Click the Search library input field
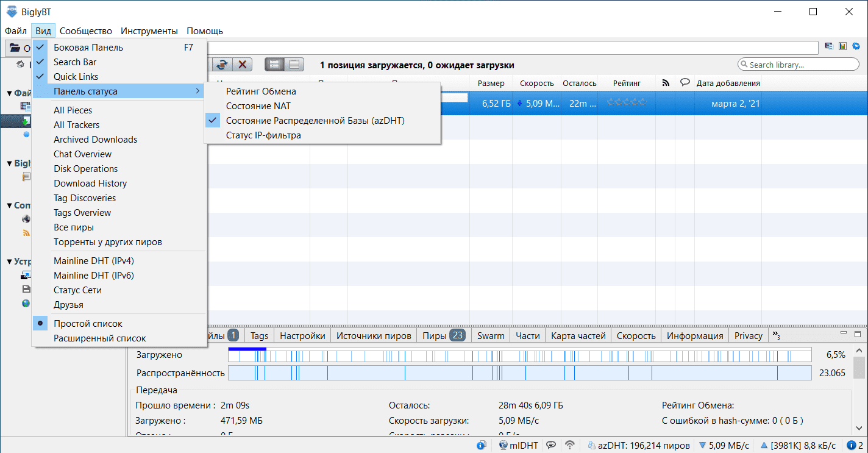 pyautogui.click(x=799, y=64)
